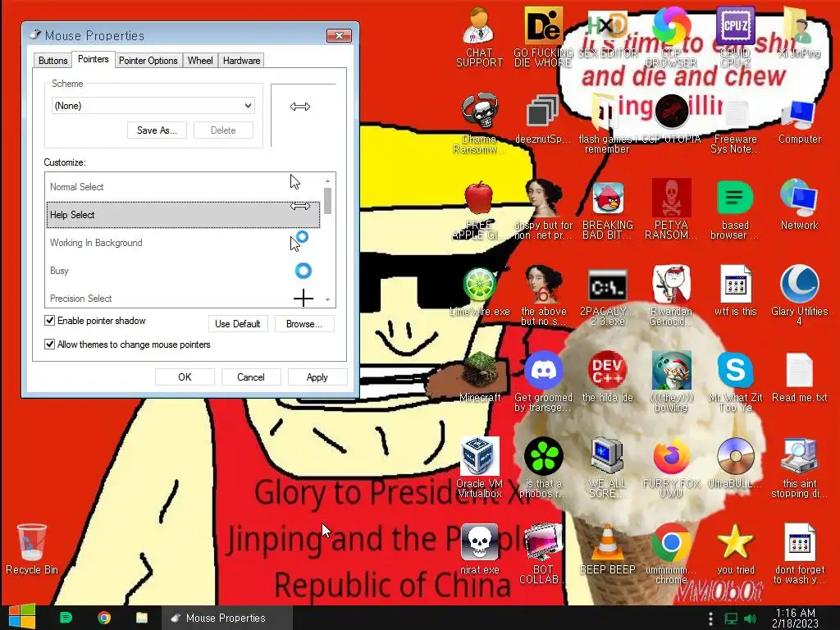Open the Recycle Bin
Viewport: 840px width, 630px height.
point(32,542)
